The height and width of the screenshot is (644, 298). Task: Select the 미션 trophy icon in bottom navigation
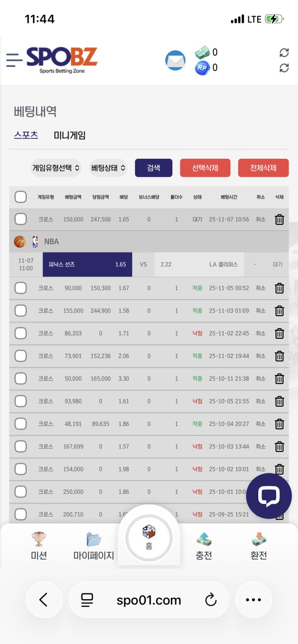tap(39, 538)
